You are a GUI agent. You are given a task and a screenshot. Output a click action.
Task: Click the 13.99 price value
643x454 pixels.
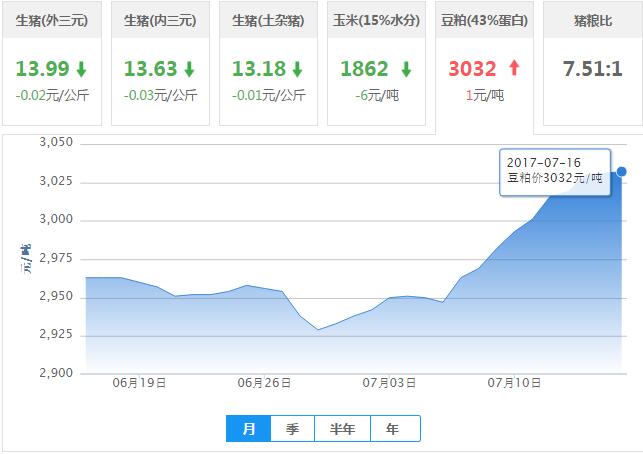point(42,68)
